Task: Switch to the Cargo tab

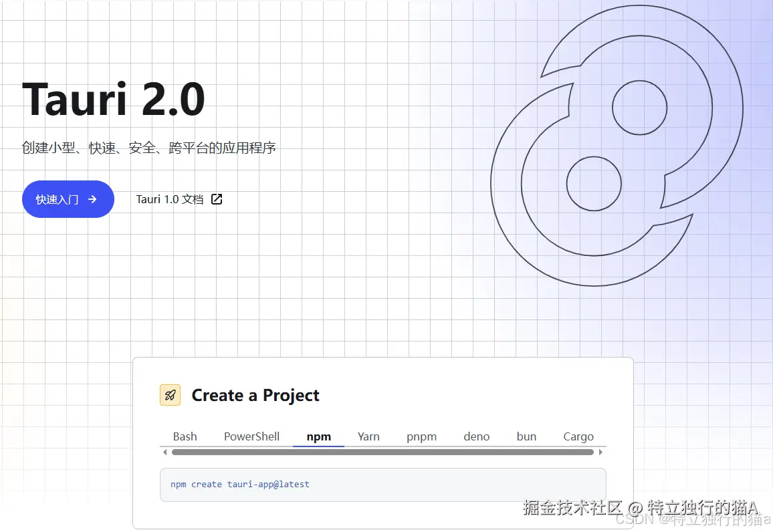Action: pos(578,436)
